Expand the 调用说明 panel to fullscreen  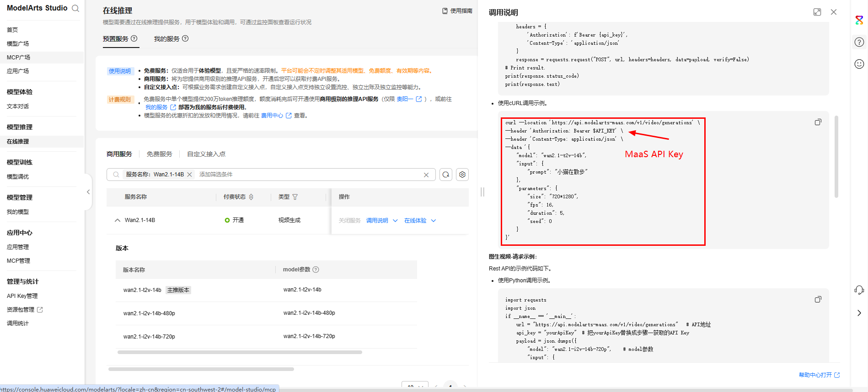point(817,12)
